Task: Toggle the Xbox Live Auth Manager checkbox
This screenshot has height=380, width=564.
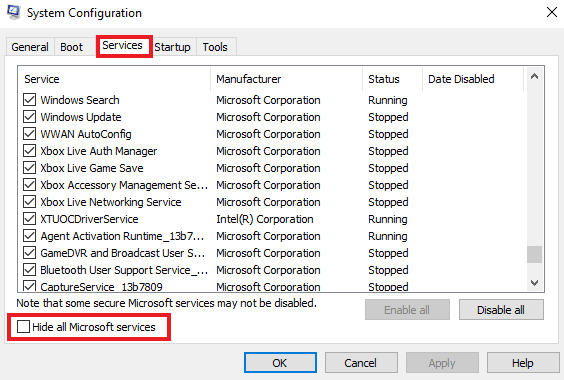Action: point(29,151)
